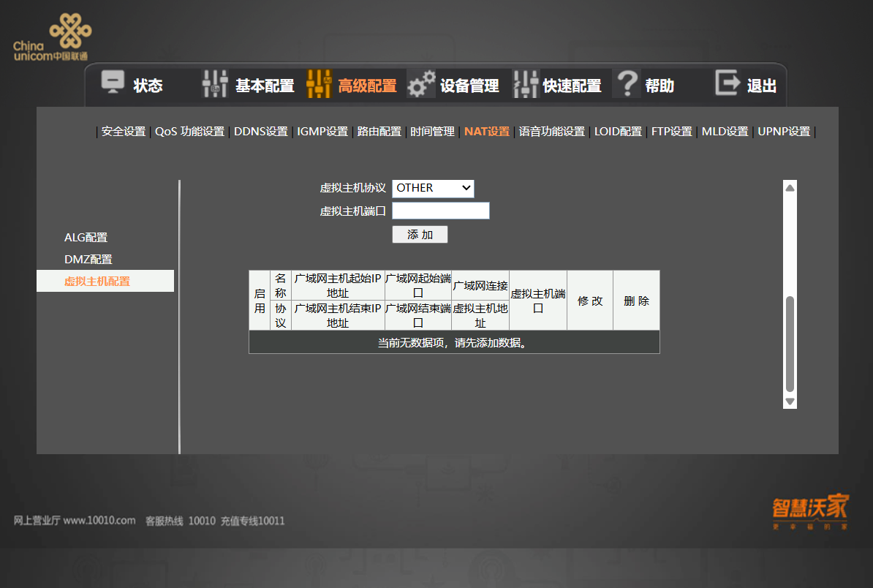873x588 pixels.
Task: Click the 退出 logout arrow icon
Action: click(727, 83)
